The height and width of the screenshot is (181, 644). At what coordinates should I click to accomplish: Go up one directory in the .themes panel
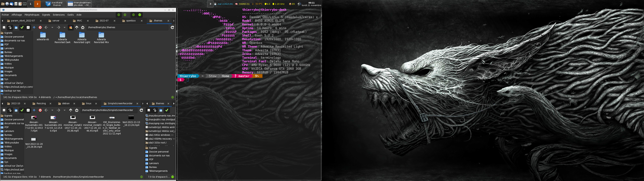click(x=77, y=27)
